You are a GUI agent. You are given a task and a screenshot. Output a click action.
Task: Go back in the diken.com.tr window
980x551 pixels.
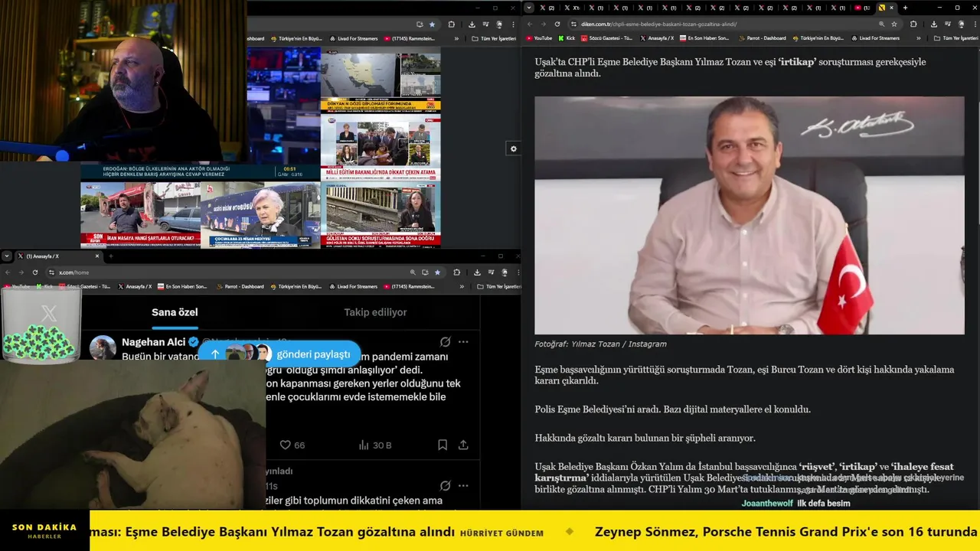tap(530, 24)
